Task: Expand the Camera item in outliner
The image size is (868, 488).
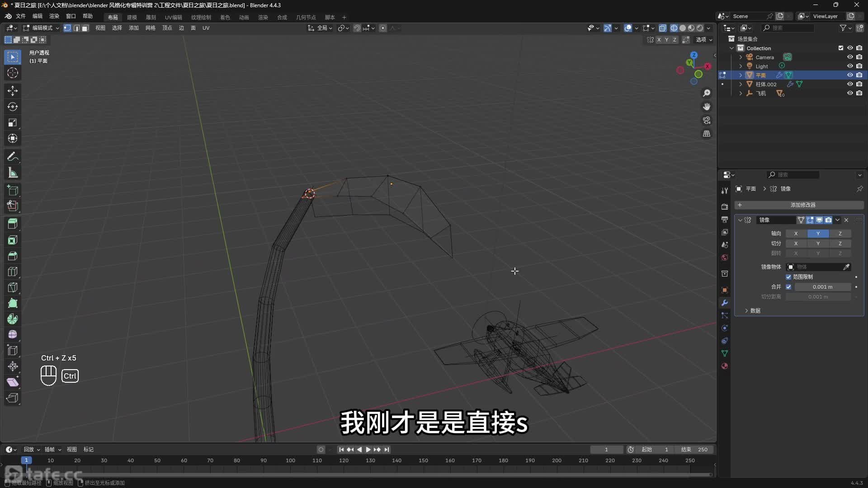Action: [741, 57]
